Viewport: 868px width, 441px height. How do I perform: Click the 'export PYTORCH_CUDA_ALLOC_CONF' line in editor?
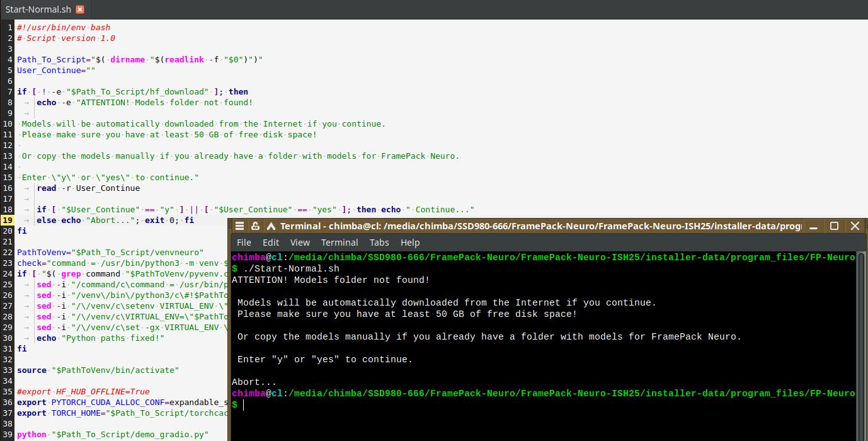[122, 403]
